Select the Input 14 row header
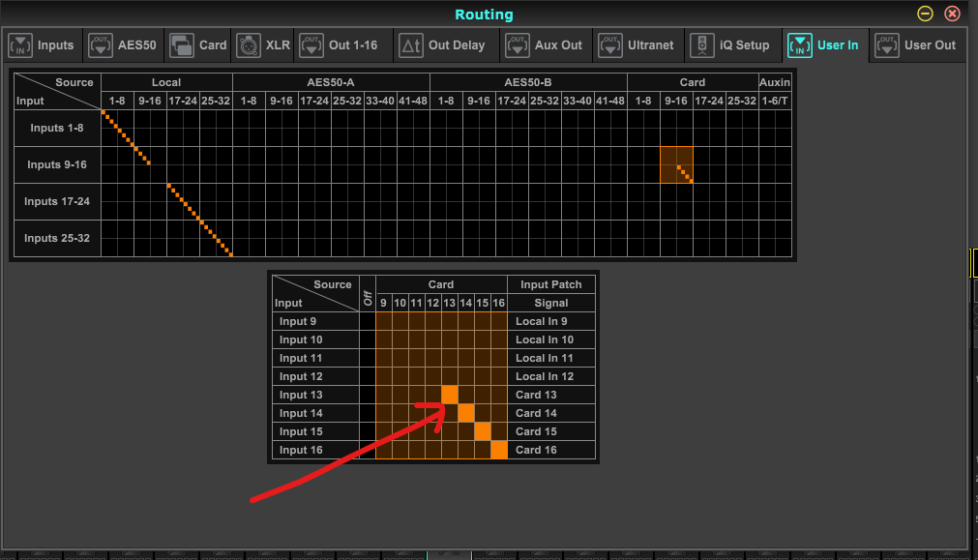This screenshot has height=560, width=978. 301,413
